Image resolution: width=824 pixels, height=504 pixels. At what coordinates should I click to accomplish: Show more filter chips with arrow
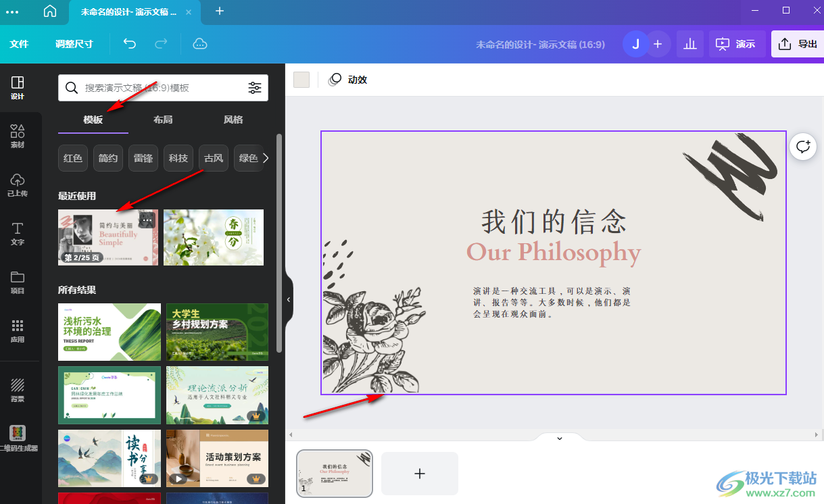coord(266,158)
